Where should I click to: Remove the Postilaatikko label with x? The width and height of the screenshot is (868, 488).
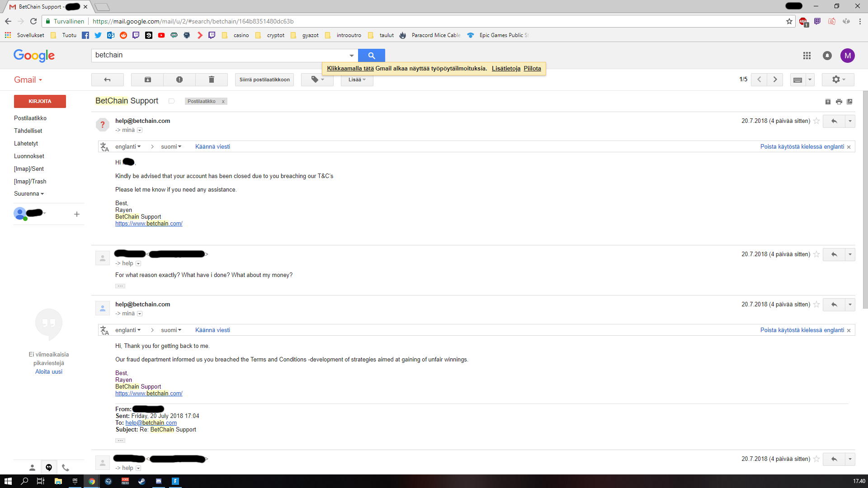pyautogui.click(x=223, y=101)
